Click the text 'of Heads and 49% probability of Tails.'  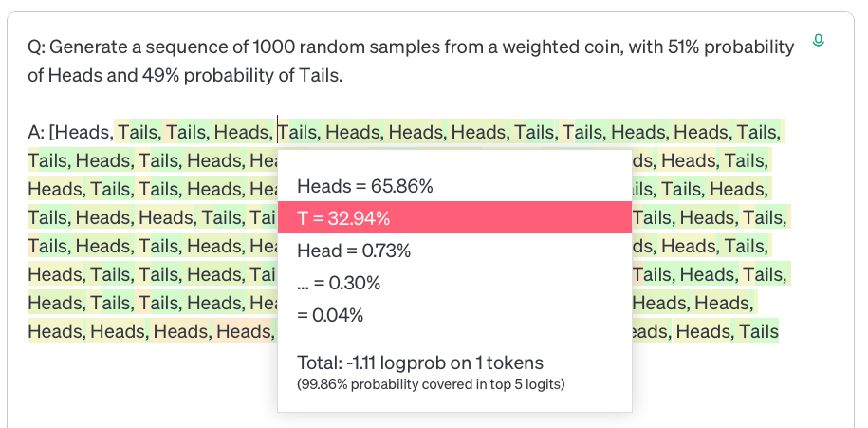(x=185, y=75)
